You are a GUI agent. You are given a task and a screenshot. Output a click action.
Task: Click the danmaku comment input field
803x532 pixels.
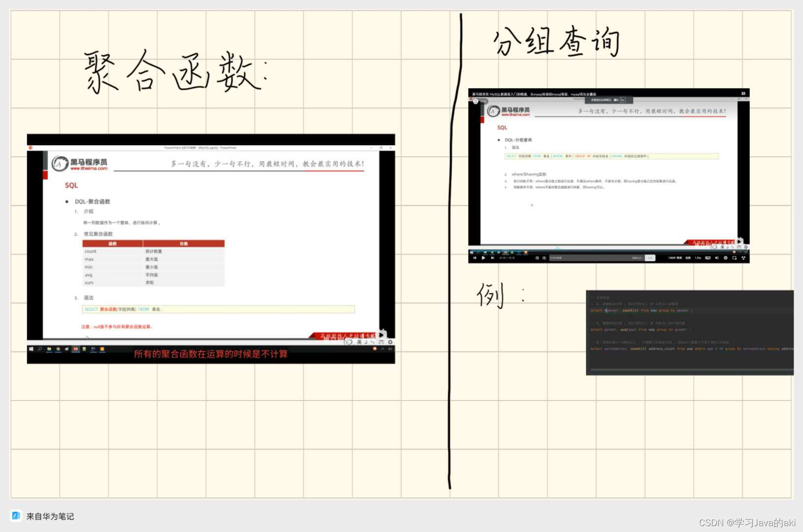pos(597,258)
